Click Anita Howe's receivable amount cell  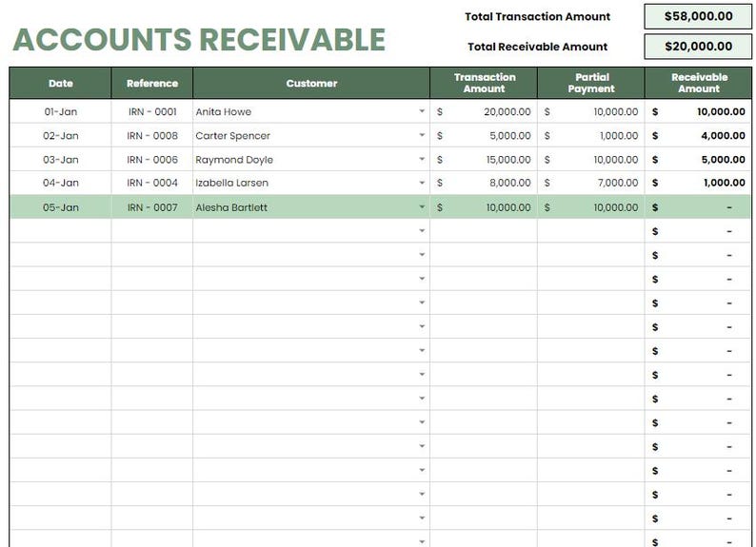[699, 111]
